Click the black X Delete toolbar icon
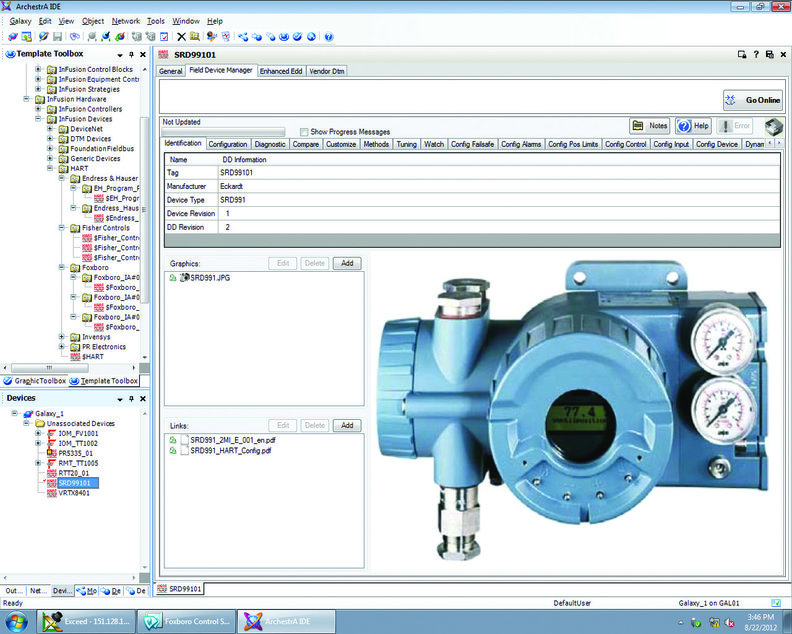Image resolution: width=792 pixels, height=634 pixels. 181,36
